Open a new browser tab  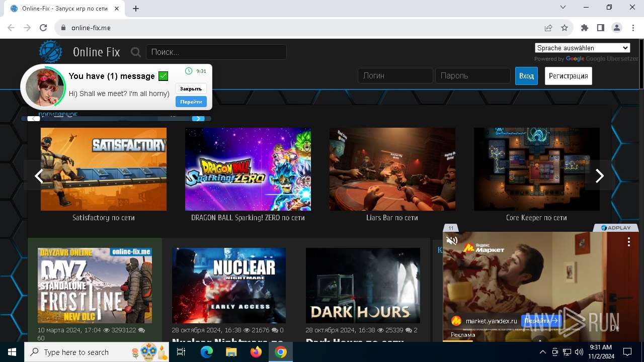(136, 9)
